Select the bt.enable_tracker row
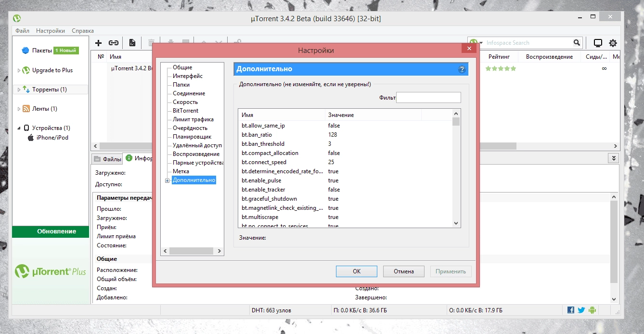 [345, 190]
